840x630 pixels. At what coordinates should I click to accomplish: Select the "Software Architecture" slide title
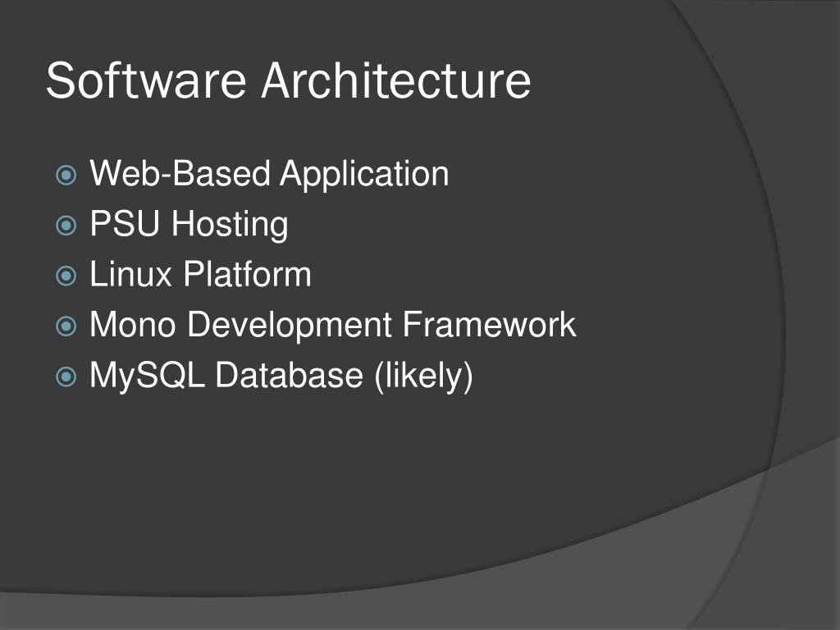[288, 80]
